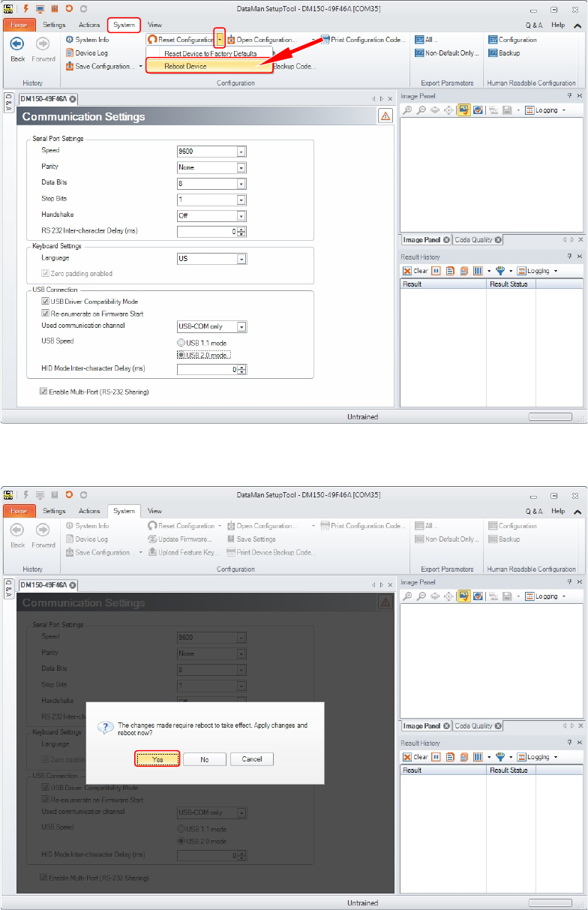
Task: Switch to the Settings ribbon tab in upper window
Action: tap(54, 25)
